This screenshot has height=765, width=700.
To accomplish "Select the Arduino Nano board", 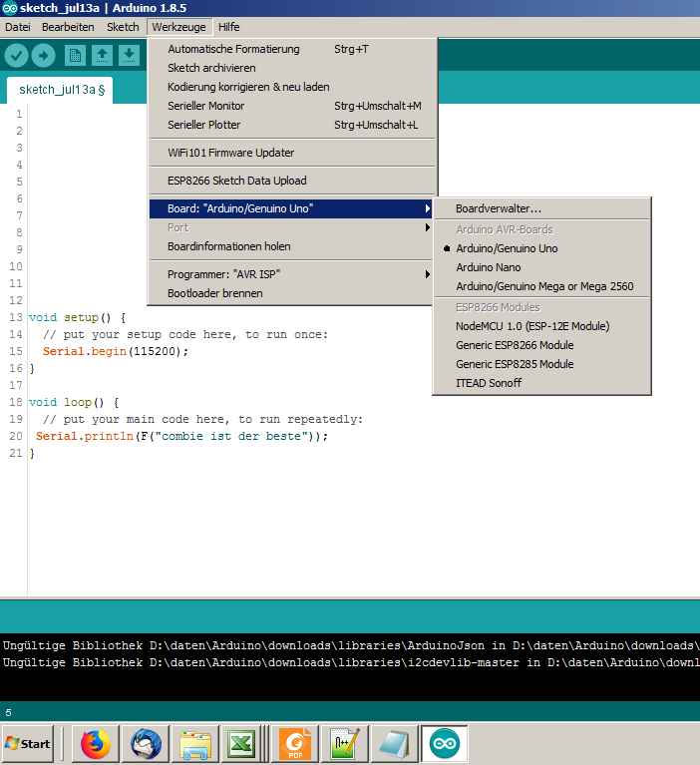I will [541, 267].
